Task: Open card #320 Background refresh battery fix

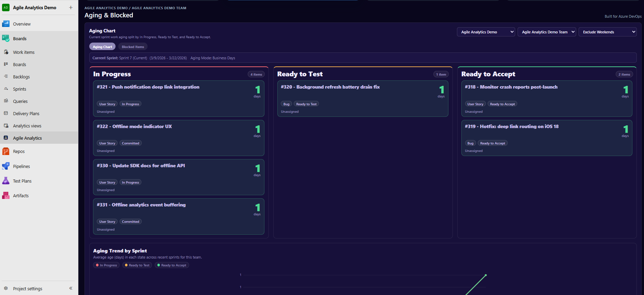Action: (363, 98)
